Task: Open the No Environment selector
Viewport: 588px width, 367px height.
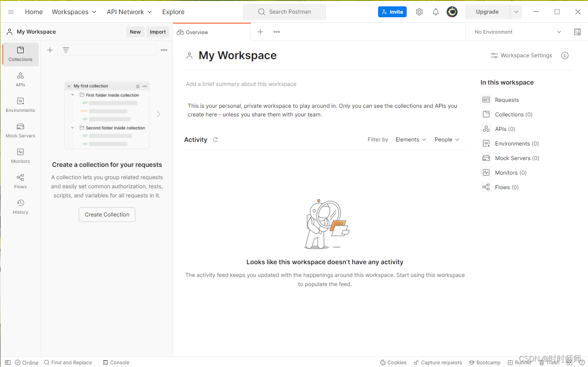Action: (x=518, y=32)
